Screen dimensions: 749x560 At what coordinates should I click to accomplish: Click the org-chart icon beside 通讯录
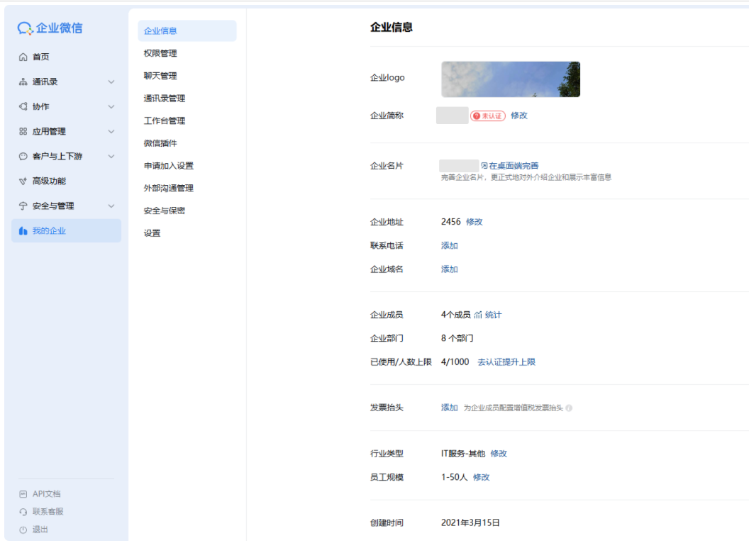pyautogui.click(x=23, y=82)
